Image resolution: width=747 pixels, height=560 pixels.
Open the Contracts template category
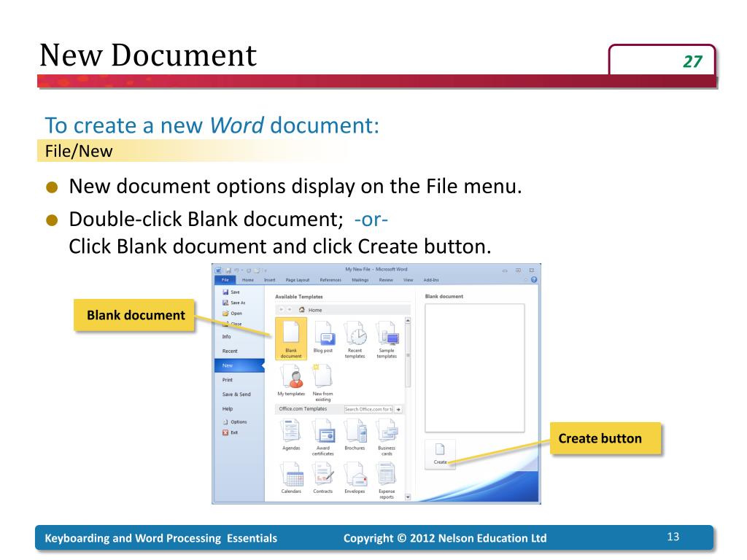(x=323, y=478)
